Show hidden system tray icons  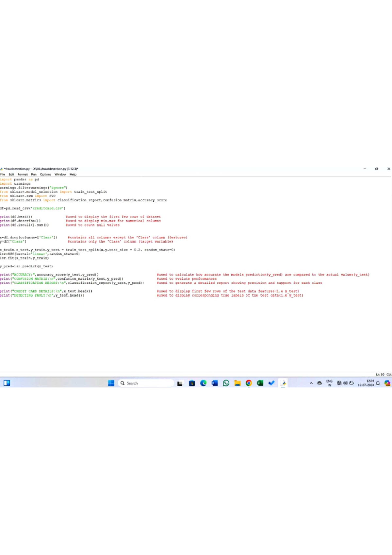click(311, 383)
